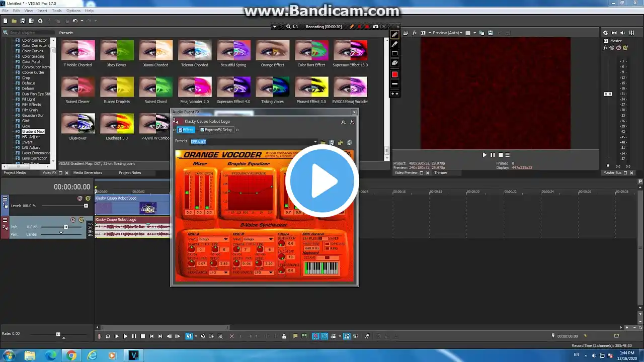The width and height of the screenshot is (644, 362).
Task: Open the Tools menu
Action: point(57,11)
